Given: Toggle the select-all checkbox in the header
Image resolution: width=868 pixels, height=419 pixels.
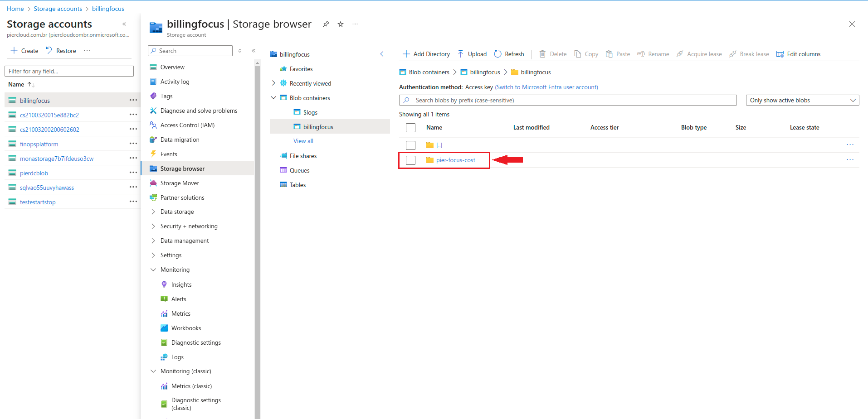Looking at the screenshot, I should pyautogui.click(x=411, y=128).
